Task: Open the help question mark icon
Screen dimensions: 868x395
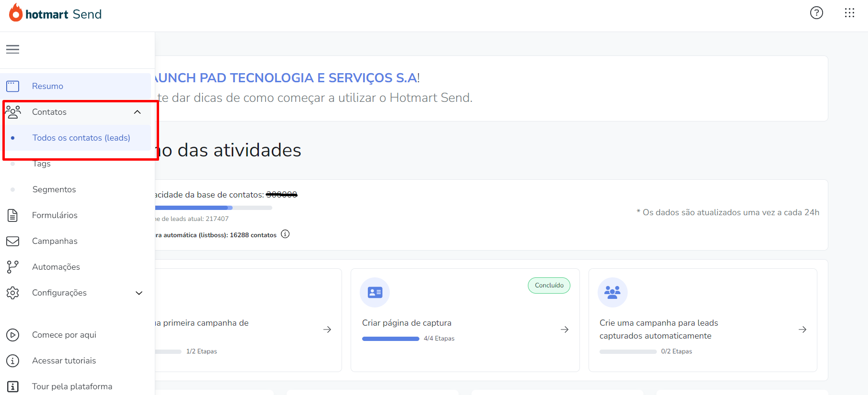Action: (x=816, y=13)
